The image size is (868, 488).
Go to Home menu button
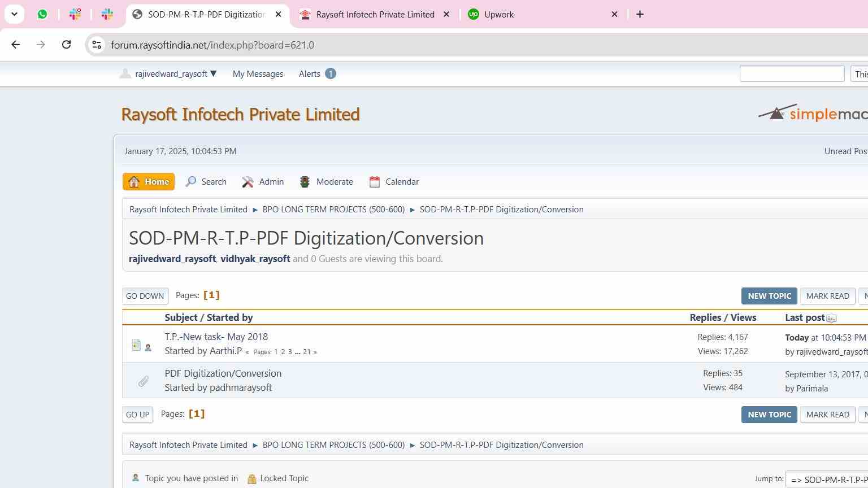point(149,182)
